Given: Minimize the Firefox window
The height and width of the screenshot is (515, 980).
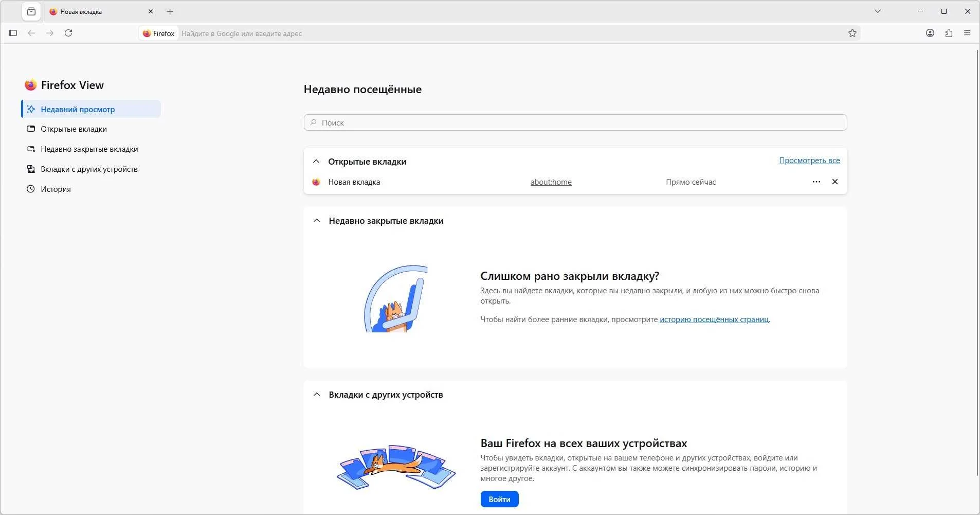Looking at the screenshot, I should pos(920,11).
